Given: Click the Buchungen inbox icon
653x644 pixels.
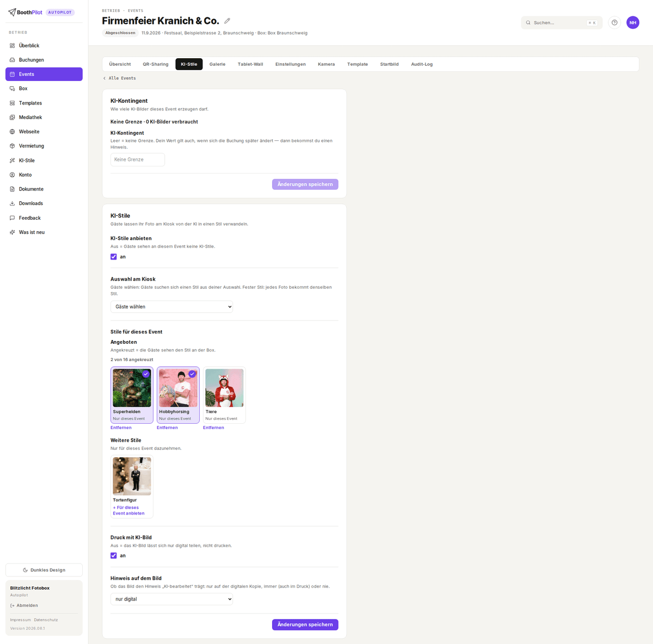Looking at the screenshot, I should point(13,60).
